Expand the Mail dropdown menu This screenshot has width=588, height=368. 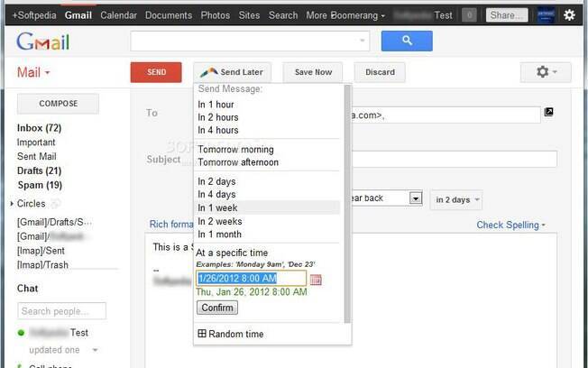[x=33, y=72]
